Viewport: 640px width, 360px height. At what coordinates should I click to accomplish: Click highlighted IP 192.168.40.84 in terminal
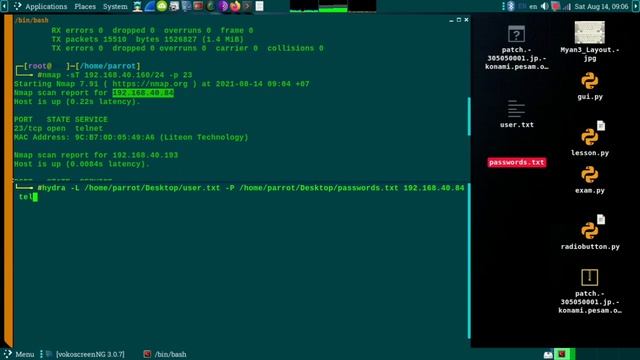tap(143, 93)
